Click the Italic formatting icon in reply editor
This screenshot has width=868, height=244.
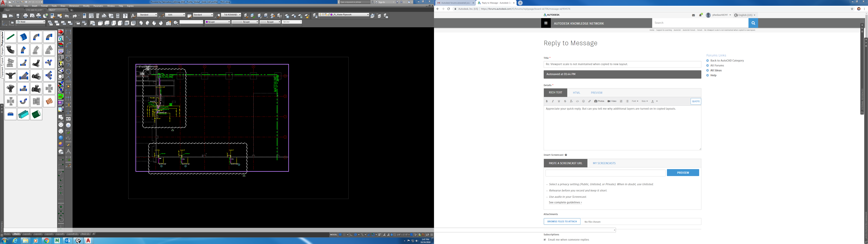[x=553, y=101]
